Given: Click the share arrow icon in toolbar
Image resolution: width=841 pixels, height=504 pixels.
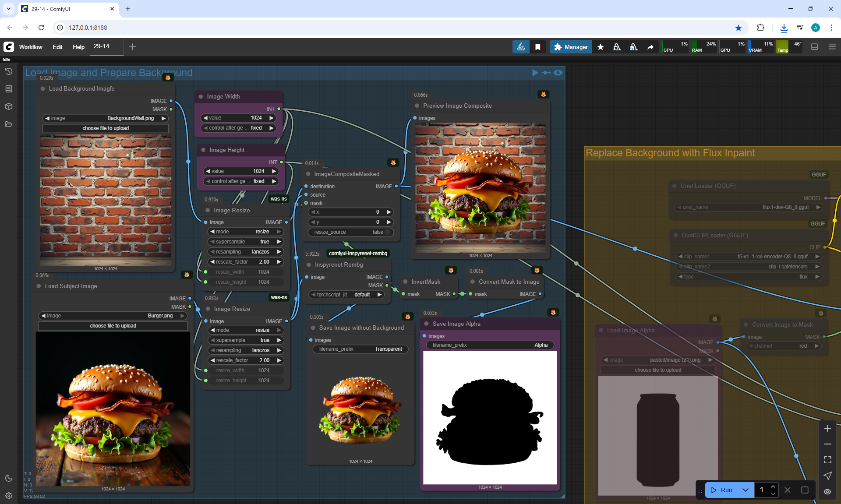Looking at the screenshot, I should point(650,47).
